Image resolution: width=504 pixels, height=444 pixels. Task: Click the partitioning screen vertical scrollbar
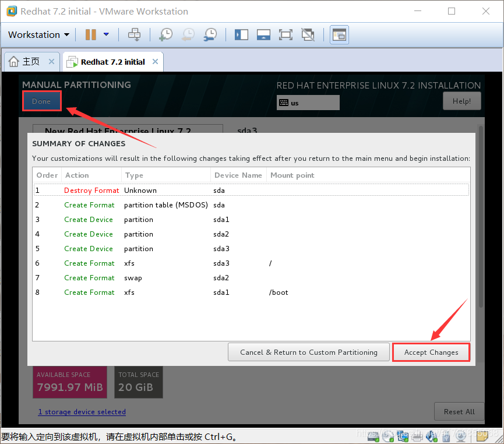tap(481, 217)
